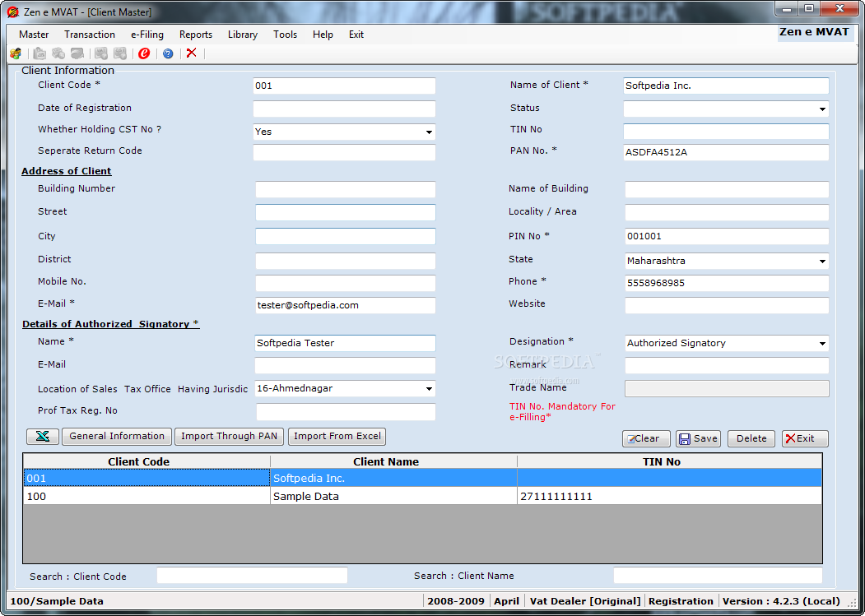Focus the Mobile No. input field

(346, 283)
